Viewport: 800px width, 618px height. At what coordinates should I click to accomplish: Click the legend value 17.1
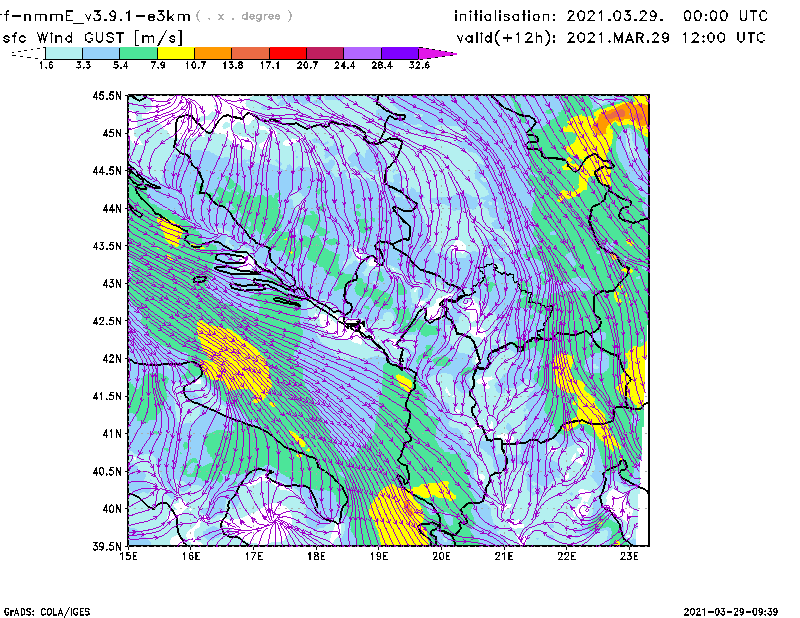pyautogui.click(x=270, y=65)
